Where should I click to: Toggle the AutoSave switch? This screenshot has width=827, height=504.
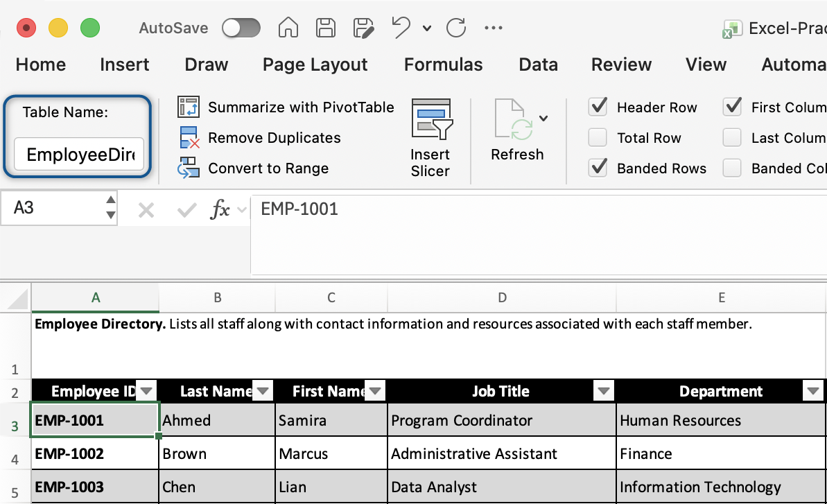coord(241,28)
